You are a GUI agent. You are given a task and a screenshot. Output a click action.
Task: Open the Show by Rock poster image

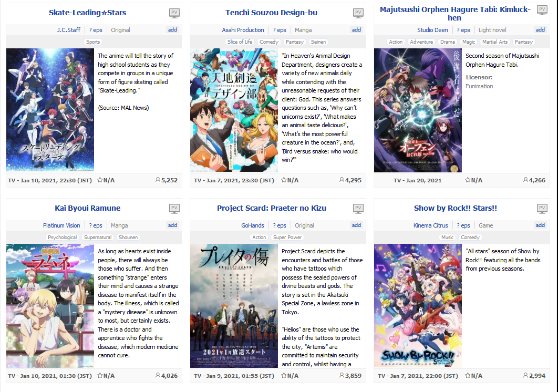click(x=418, y=305)
